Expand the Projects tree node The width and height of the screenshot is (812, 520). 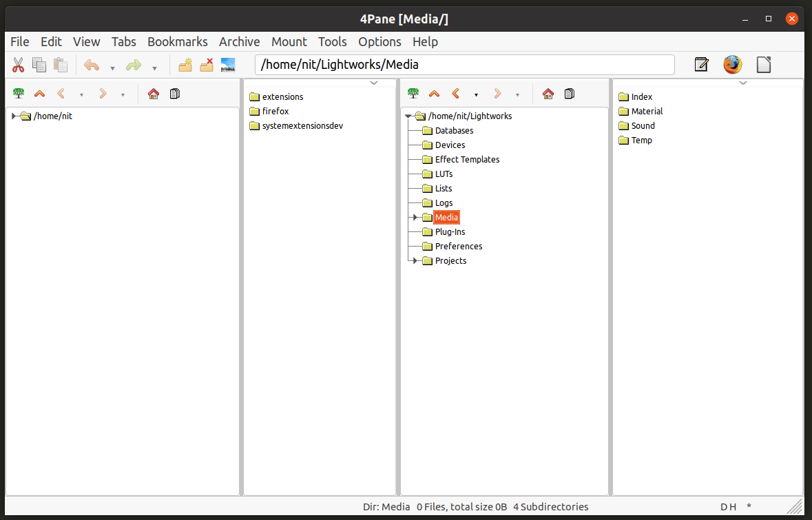pos(413,260)
